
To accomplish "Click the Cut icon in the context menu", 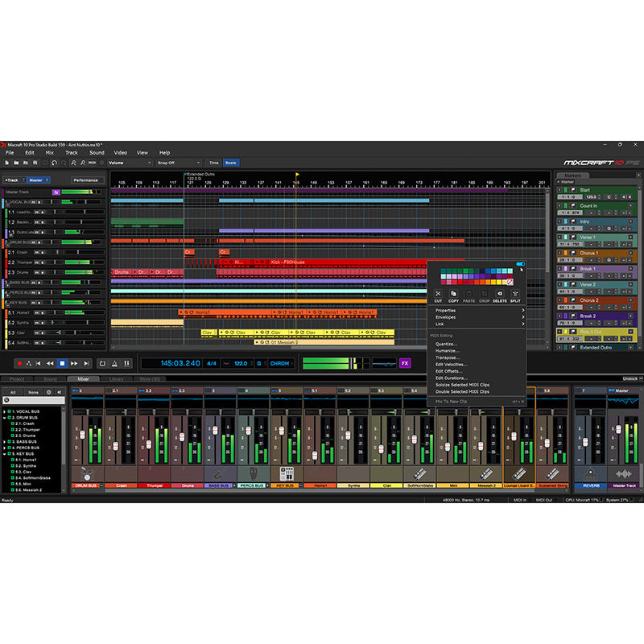I will [438, 294].
